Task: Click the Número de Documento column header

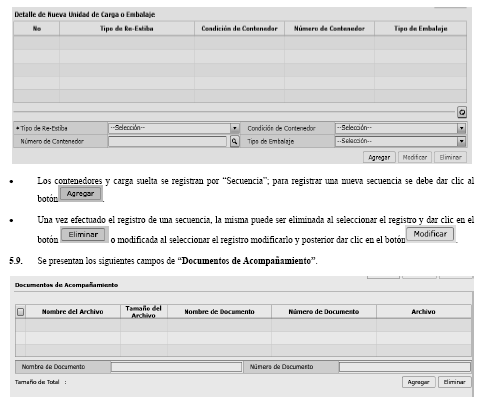Action: [324, 312]
